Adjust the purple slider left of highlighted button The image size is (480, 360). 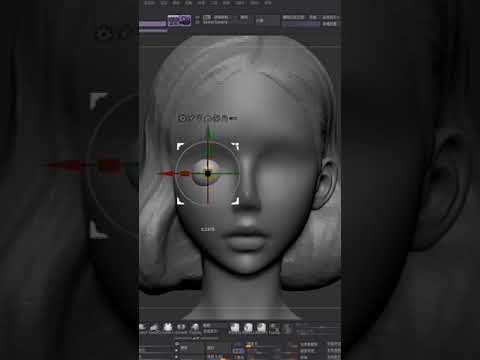(152, 24)
